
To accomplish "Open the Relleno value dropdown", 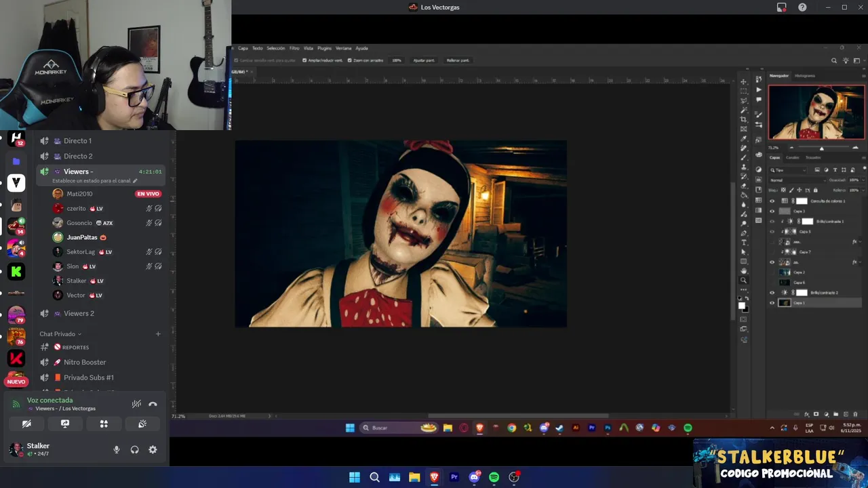I will pos(862,190).
